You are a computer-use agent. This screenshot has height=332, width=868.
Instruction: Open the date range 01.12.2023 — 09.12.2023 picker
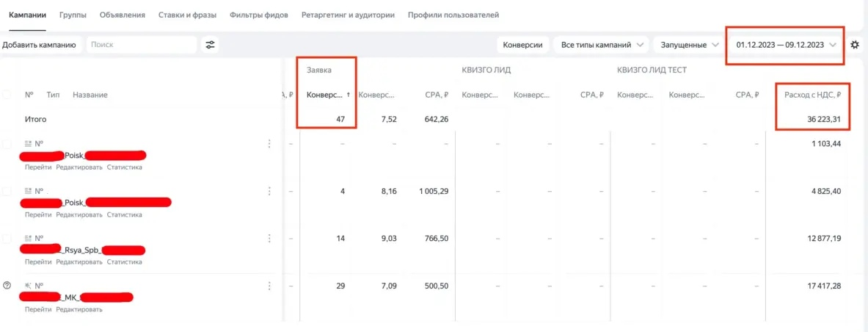coord(786,45)
